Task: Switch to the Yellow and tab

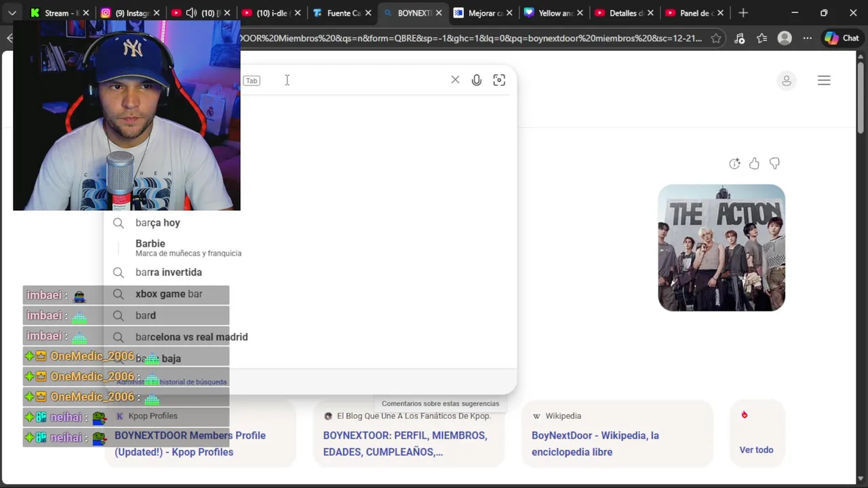Action: click(554, 13)
